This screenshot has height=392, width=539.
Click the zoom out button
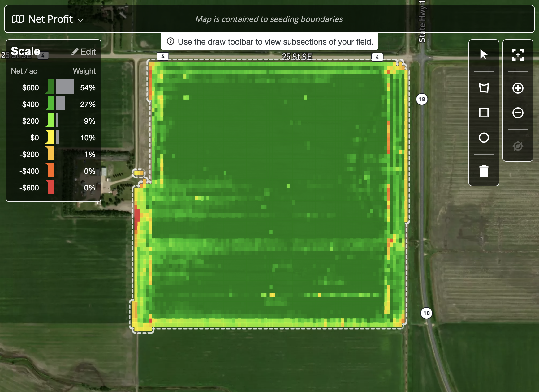(x=518, y=113)
